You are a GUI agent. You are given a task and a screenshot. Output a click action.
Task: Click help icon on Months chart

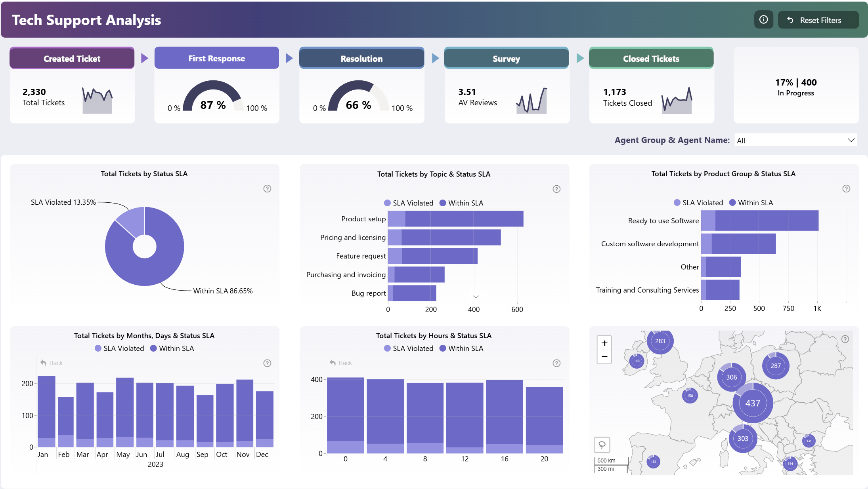coord(267,363)
